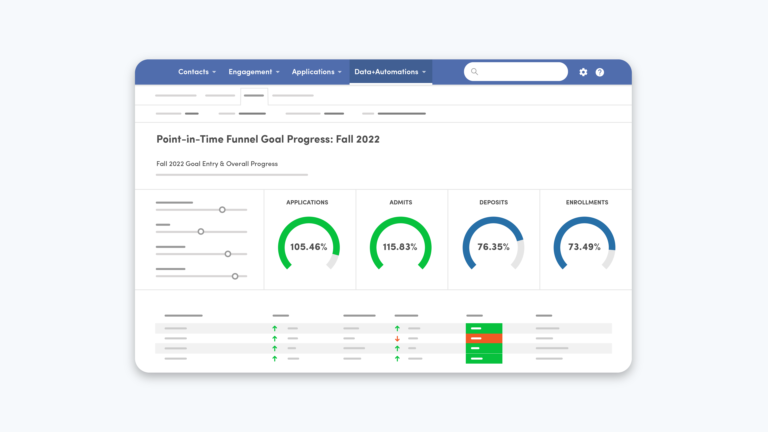
Task: Click the orange status cell in the table
Action: click(484, 338)
